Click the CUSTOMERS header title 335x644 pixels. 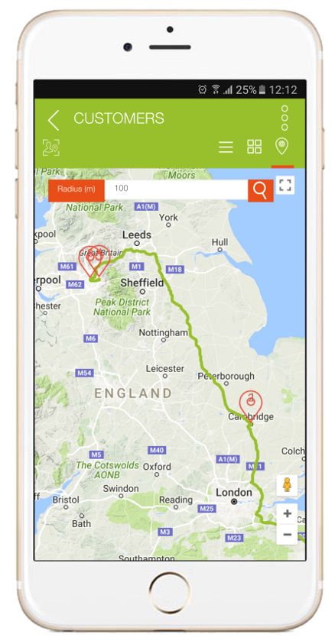[x=119, y=118]
